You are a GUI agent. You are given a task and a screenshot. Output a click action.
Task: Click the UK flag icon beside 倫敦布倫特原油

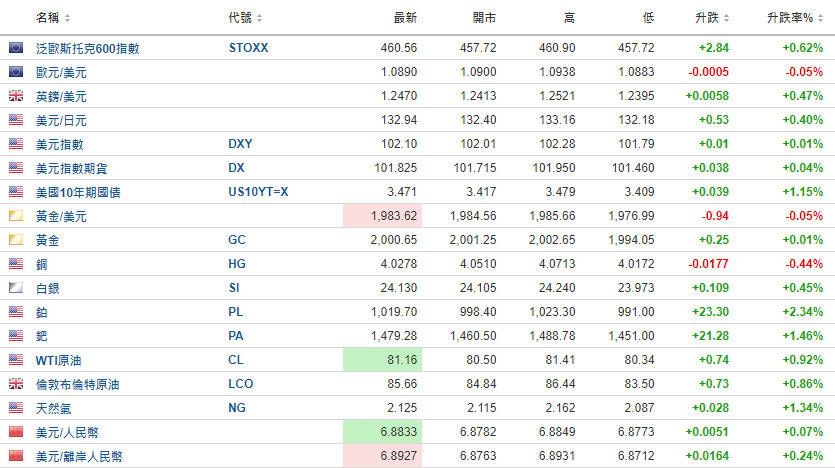point(16,383)
